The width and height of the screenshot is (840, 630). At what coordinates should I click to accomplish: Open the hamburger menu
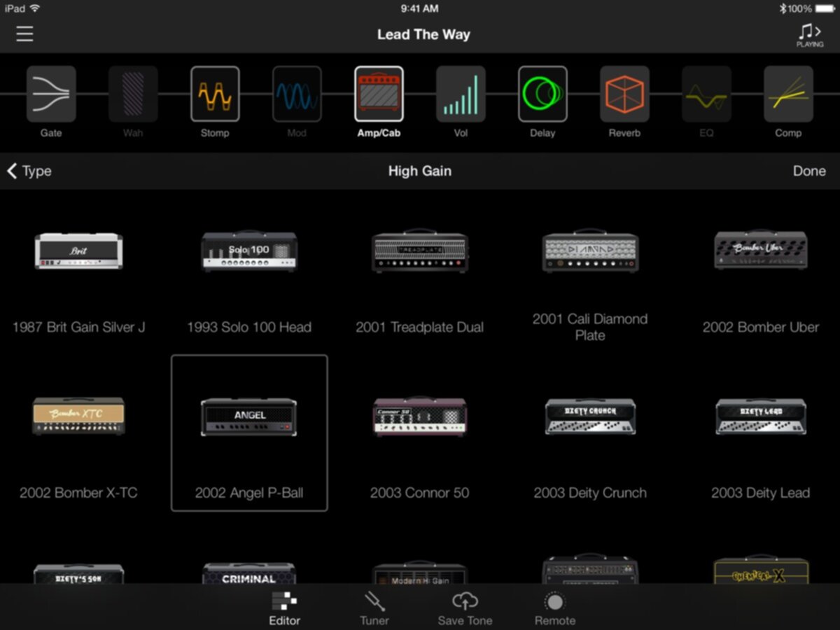(24, 34)
